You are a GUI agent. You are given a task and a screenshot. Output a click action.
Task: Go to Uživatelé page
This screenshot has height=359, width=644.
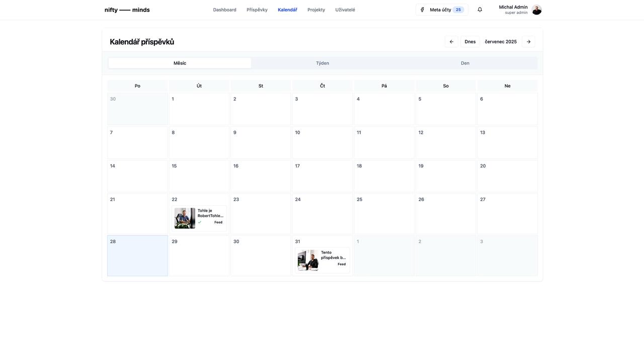point(345,10)
